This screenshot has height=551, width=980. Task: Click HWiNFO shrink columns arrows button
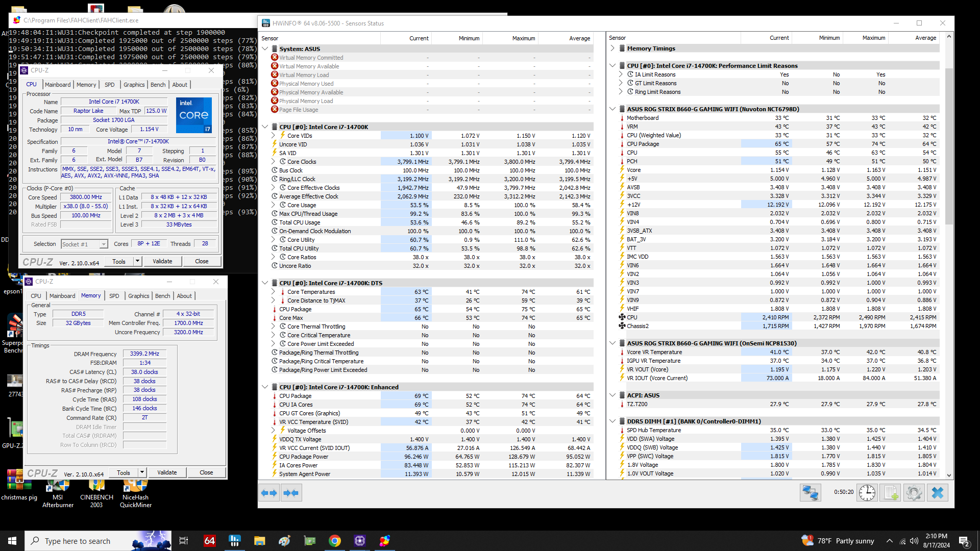tap(291, 493)
